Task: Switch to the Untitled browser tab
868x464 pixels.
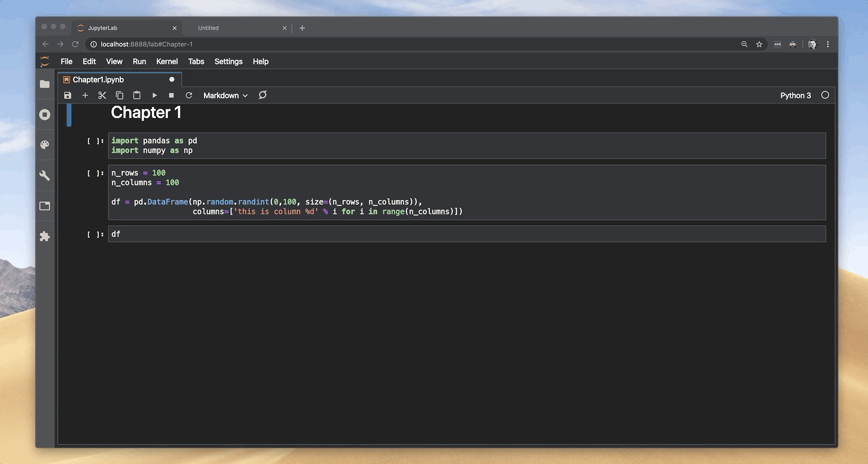Action: (x=208, y=28)
